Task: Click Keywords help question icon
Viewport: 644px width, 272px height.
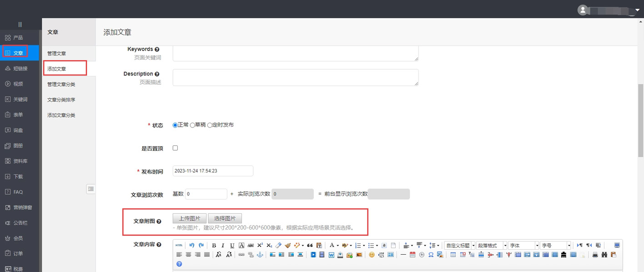Action: click(157, 49)
